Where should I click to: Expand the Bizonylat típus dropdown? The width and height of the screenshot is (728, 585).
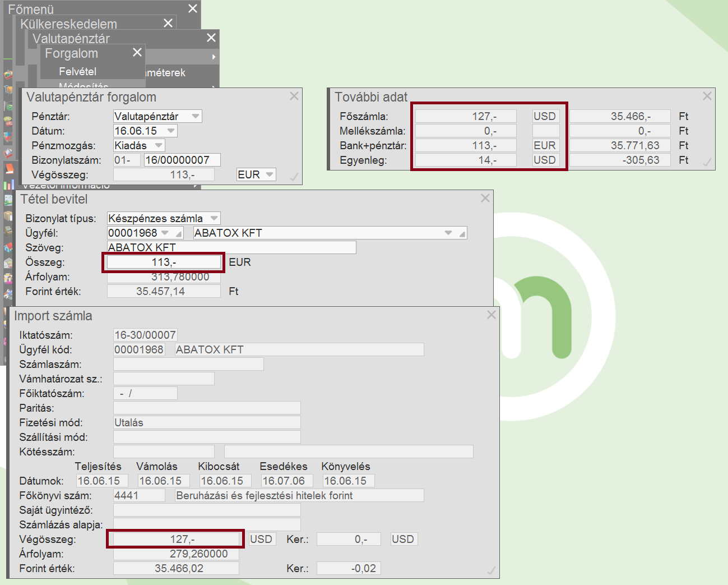[214, 218]
